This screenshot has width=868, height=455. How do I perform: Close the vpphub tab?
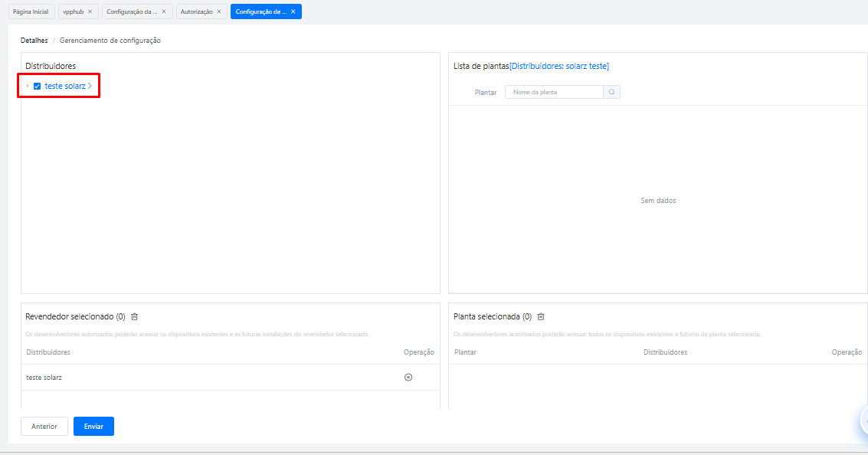click(90, 11)
